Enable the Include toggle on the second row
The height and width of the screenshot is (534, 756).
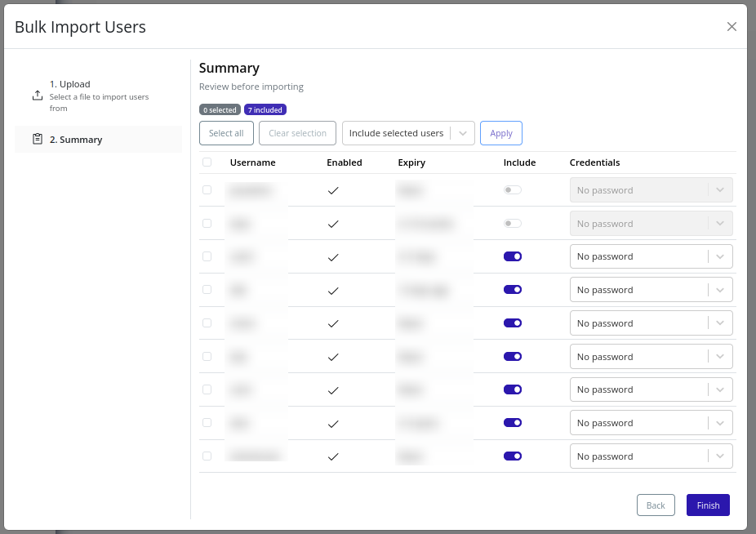[x=513, y=223]
